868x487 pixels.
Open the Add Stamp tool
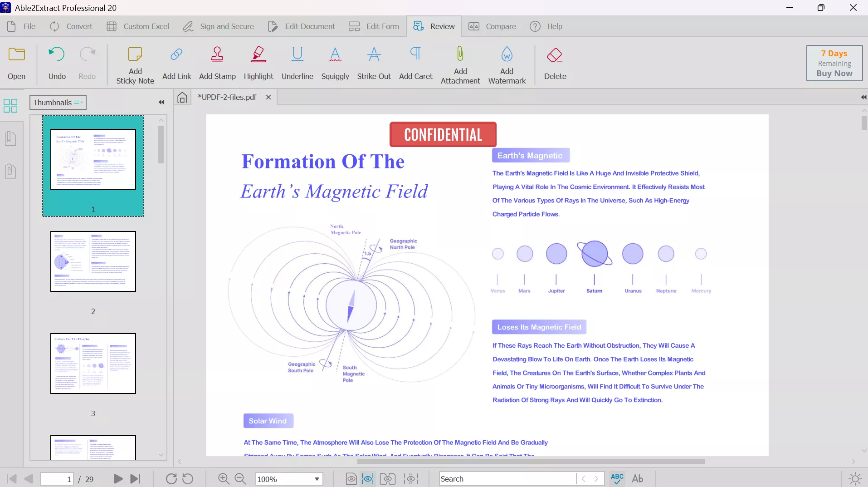[217, 63]
